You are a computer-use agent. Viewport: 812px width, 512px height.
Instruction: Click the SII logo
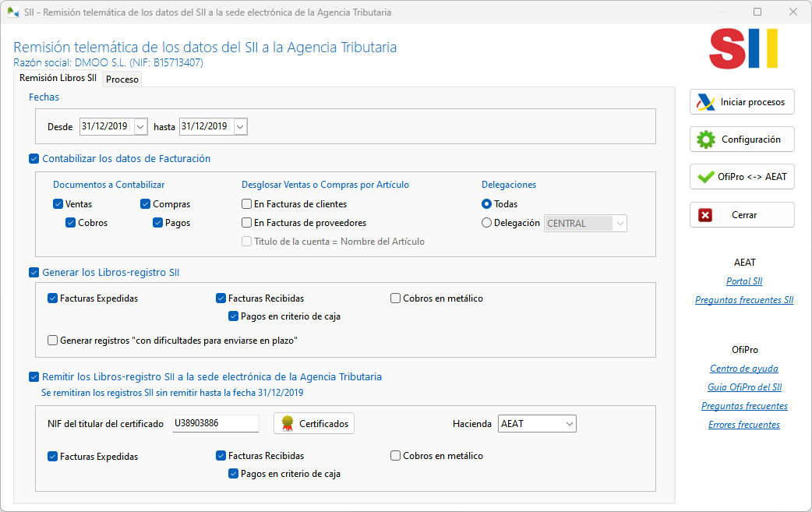tap(743, 48)
